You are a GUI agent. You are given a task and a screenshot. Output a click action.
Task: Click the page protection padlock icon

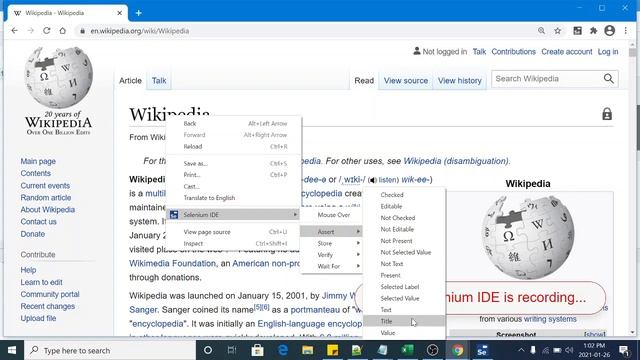(607, 114)
